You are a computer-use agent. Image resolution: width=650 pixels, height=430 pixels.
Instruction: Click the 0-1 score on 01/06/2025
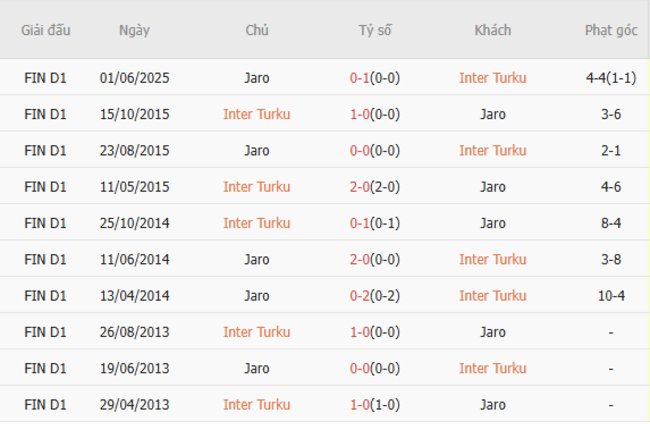[x=359, y=78]
